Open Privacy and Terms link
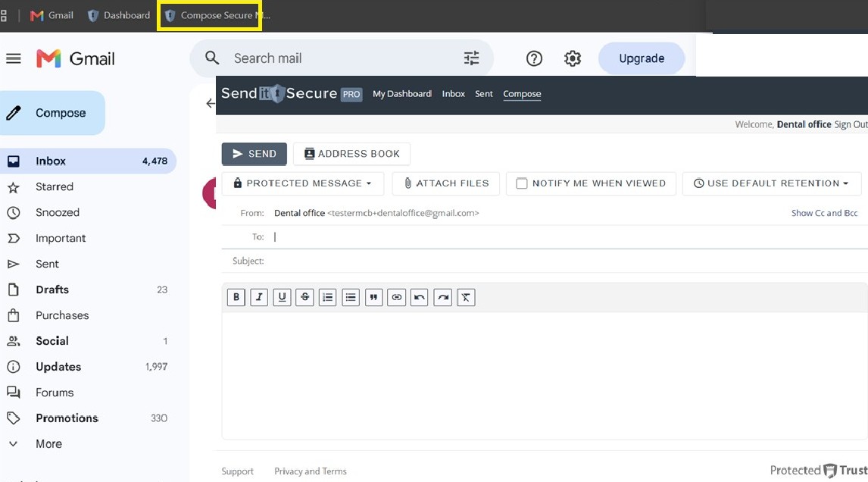This screenshot has width=868, height=482. point(311,471)
